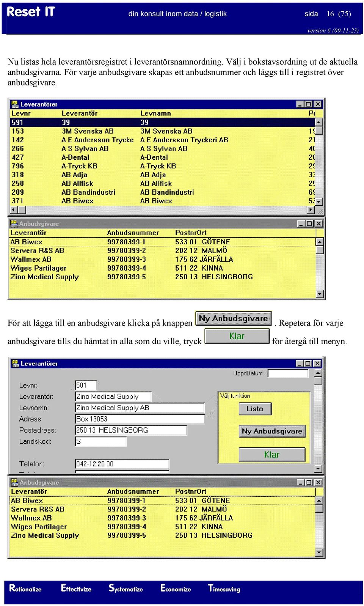Click the Levnr field containing 501
The height and width of the screenshot is (606, 364).
pyautogui.click(x=86, y=385)
